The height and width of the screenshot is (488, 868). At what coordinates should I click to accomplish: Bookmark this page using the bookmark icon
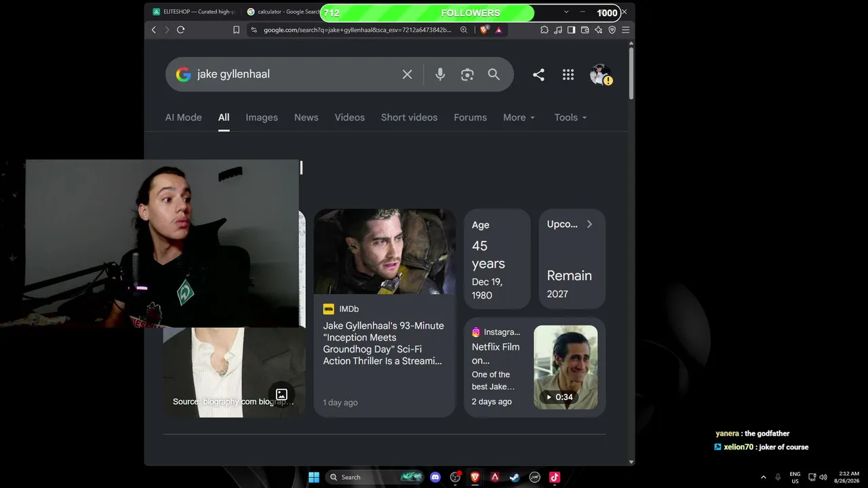tap(236, 30)
